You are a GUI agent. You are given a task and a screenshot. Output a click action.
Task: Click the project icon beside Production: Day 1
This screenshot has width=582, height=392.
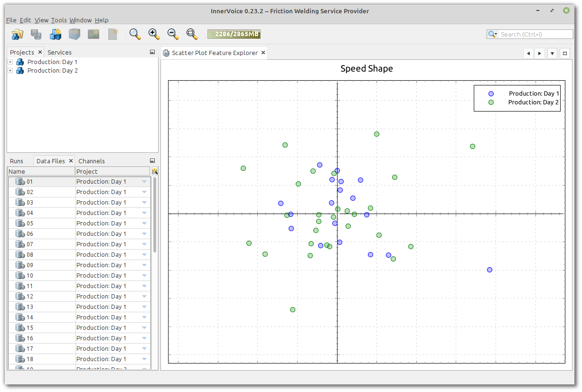pos(20,62)
